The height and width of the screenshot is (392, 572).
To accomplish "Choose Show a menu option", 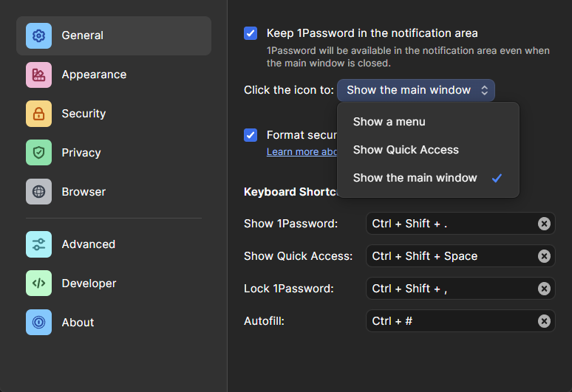I will pyautogui.click(x=429, y=122).
